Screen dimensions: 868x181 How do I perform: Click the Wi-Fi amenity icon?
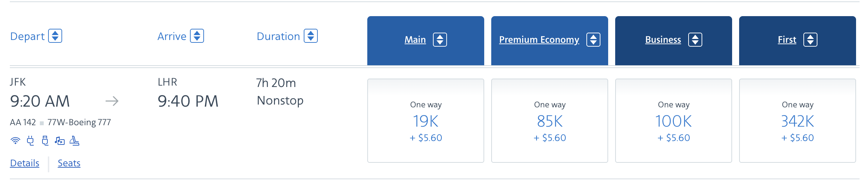15,141
